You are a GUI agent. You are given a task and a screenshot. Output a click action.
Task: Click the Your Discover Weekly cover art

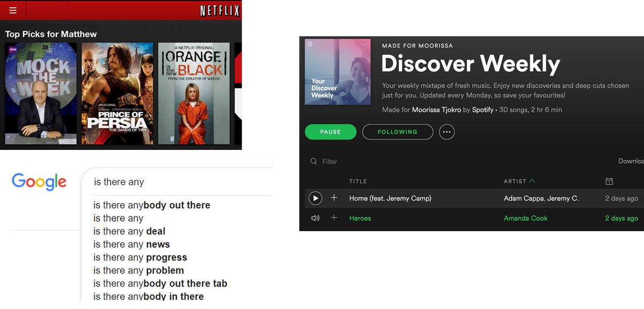(x=338, y=72)
